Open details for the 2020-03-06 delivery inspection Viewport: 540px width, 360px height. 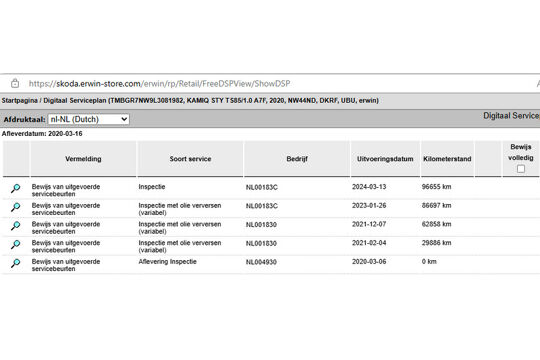[15, 263]
